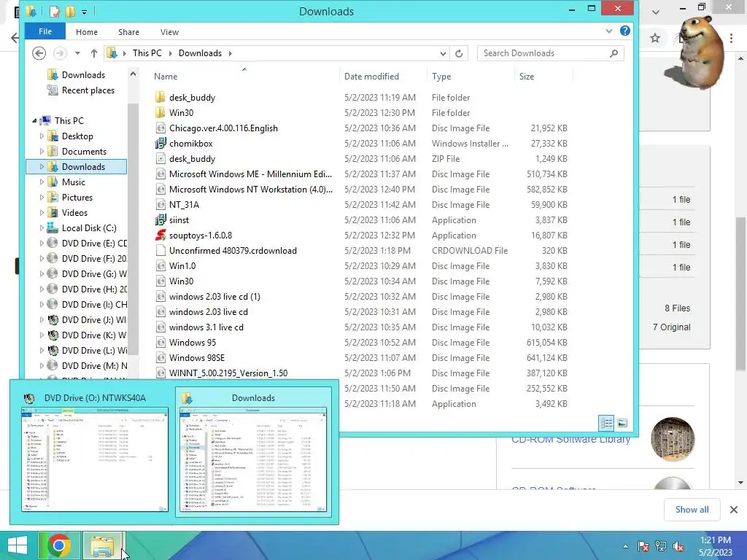747x560 pixels.
Task: Sort files by the Type column
Action: point(441,76)
